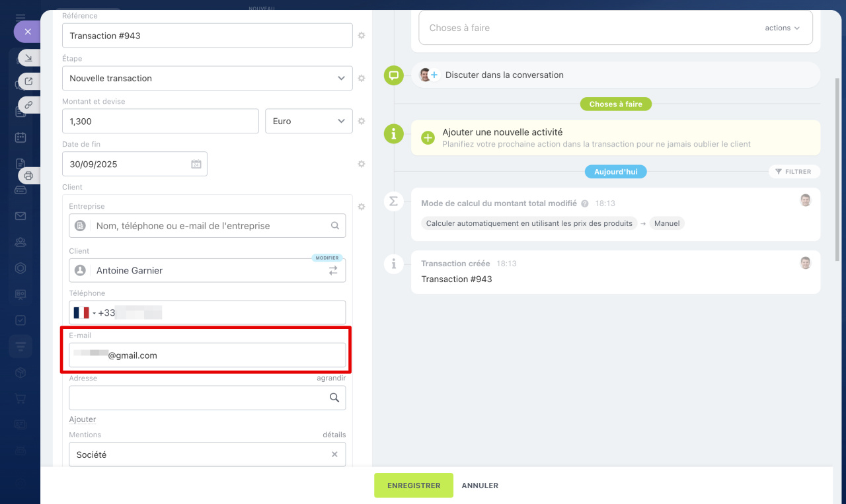Click the search magnifier in Adresse field
The image size is (846, 504).
[x=334, y=398]
